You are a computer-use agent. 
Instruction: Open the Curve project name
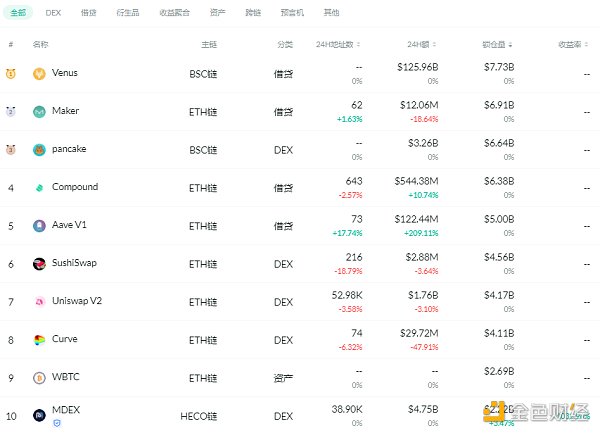[x=65, y=339]
